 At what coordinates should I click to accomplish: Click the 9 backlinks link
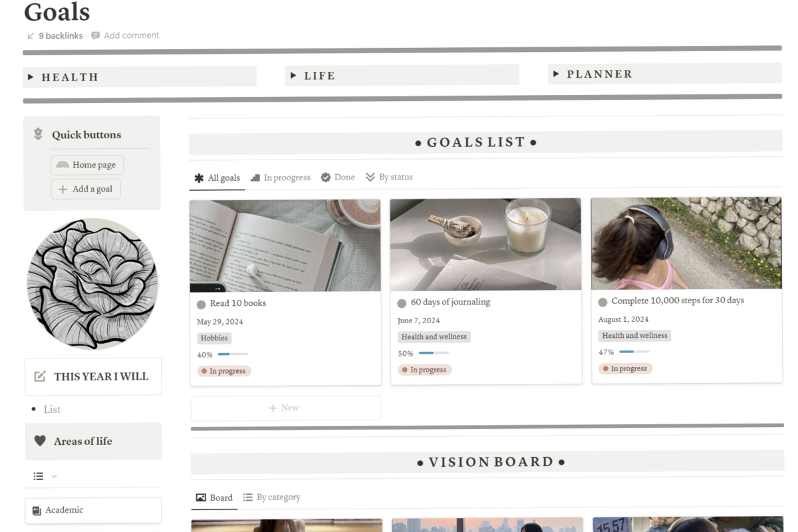tap(61, 36)
